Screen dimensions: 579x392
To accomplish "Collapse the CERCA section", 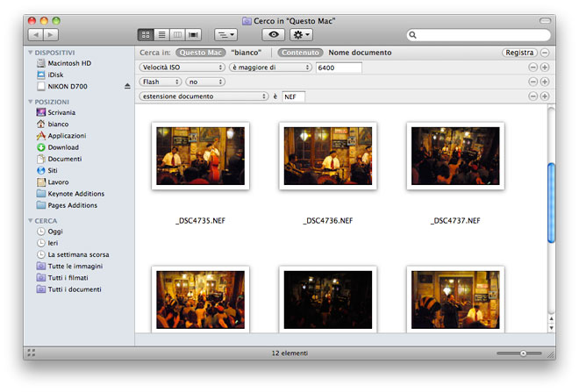I will pyautogui.click(x=31, y=220).
